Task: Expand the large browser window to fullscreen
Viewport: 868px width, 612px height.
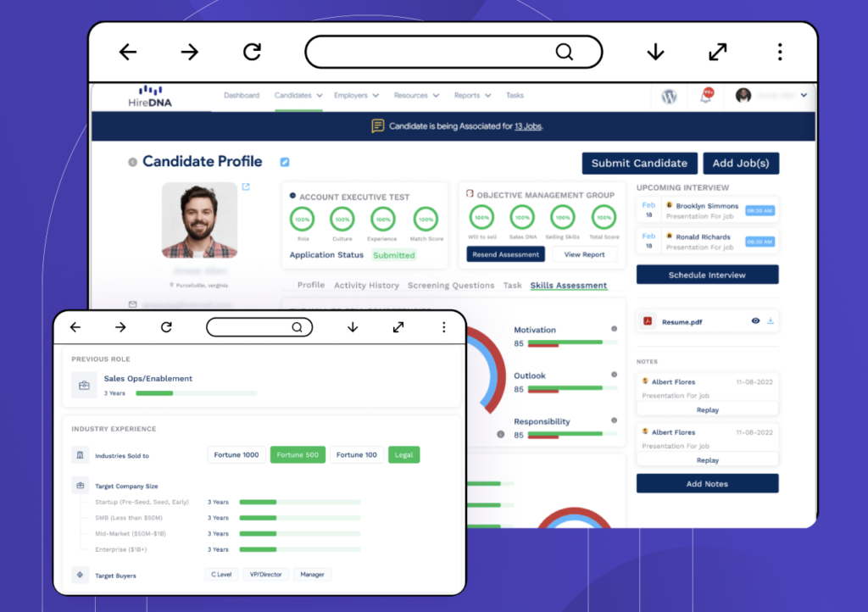Action: (717, 52)
